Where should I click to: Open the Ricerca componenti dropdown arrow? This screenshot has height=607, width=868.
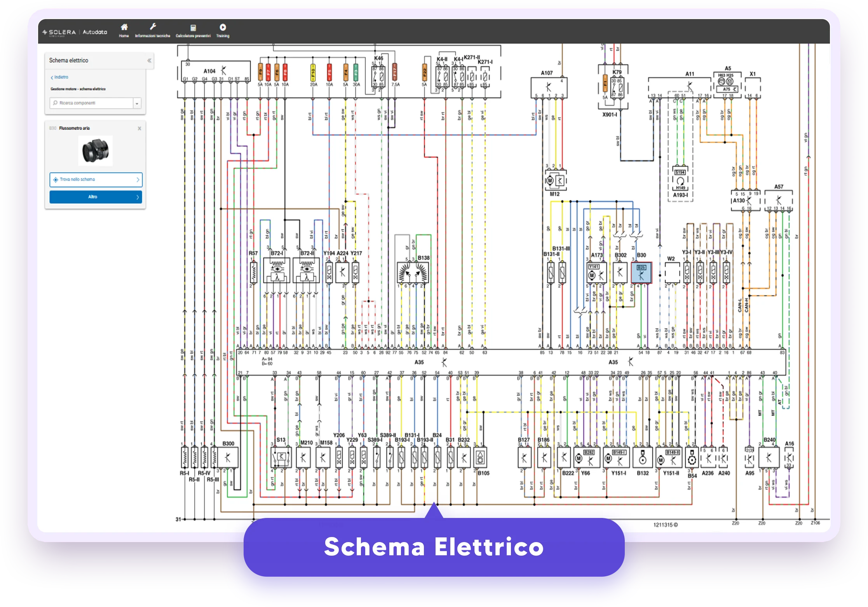coord(137,103)
